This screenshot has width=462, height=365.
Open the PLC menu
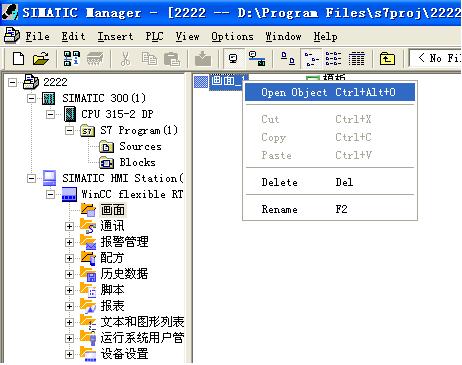pos(154,36)
